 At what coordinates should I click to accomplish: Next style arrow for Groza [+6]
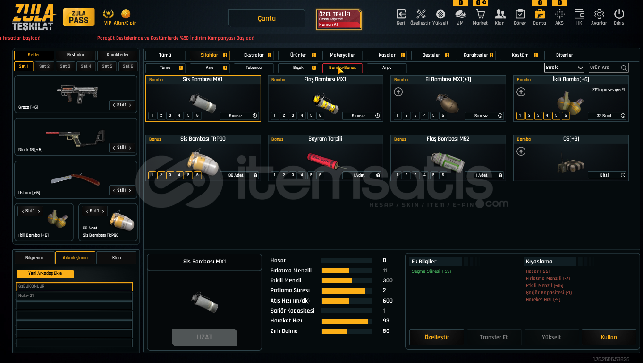[130, 105]
